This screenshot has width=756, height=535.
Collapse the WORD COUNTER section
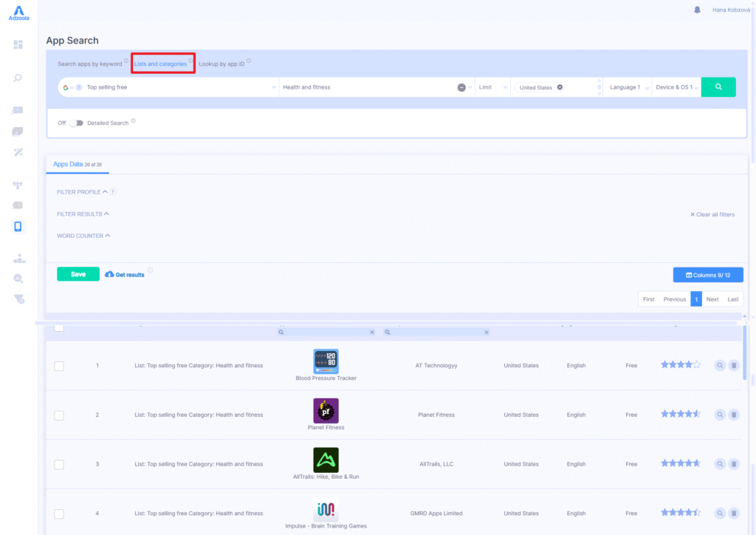[x=83, y=235]
